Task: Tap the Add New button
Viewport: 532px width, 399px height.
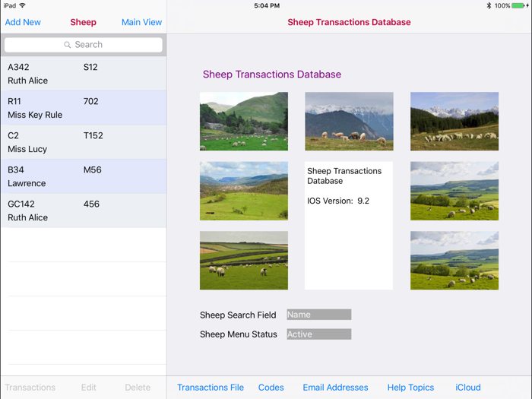Action: [23, 22]
